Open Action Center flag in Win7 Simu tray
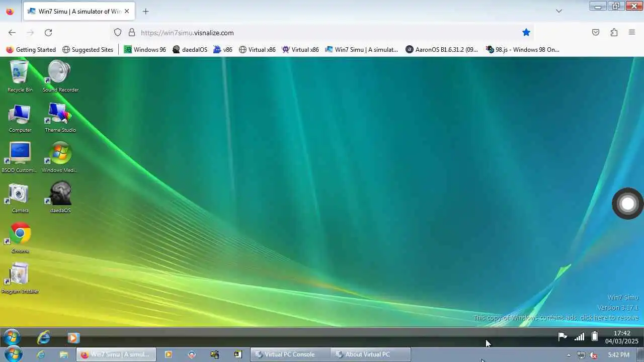Image resolution: width=644 pixels, height=362 pixels. (562, 336)
